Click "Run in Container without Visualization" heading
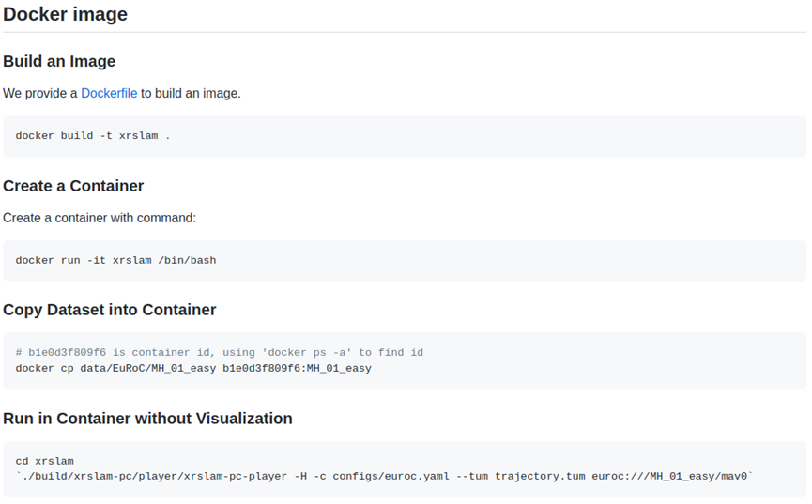 (x=147, y=419)
